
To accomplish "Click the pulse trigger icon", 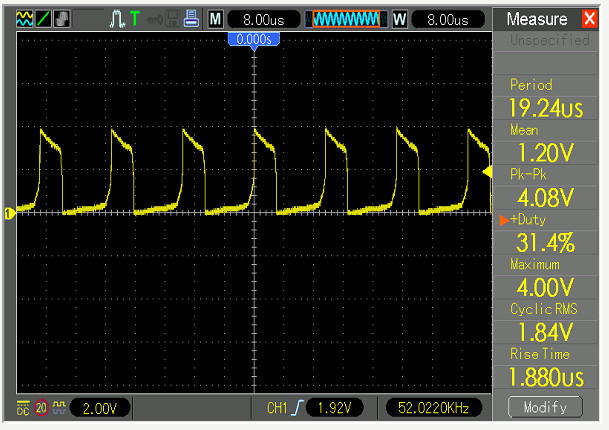I will (115, 19).
